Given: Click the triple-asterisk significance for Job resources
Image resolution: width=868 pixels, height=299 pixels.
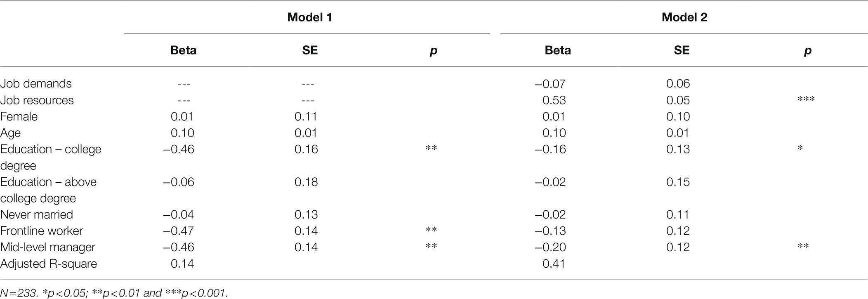Looking at the screenshot, I should tap(806, 99).
